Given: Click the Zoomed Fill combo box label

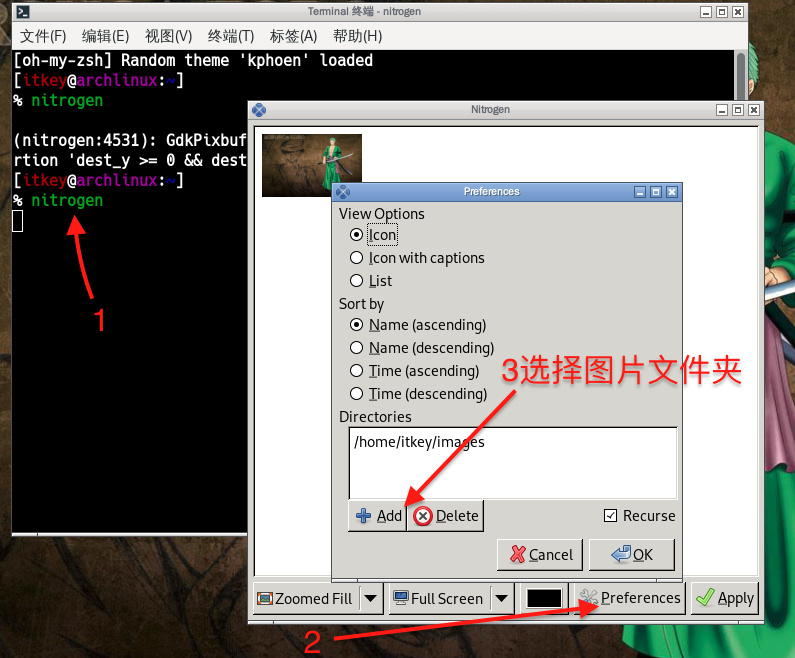Looking at the screenshot, I should point(313,599).
